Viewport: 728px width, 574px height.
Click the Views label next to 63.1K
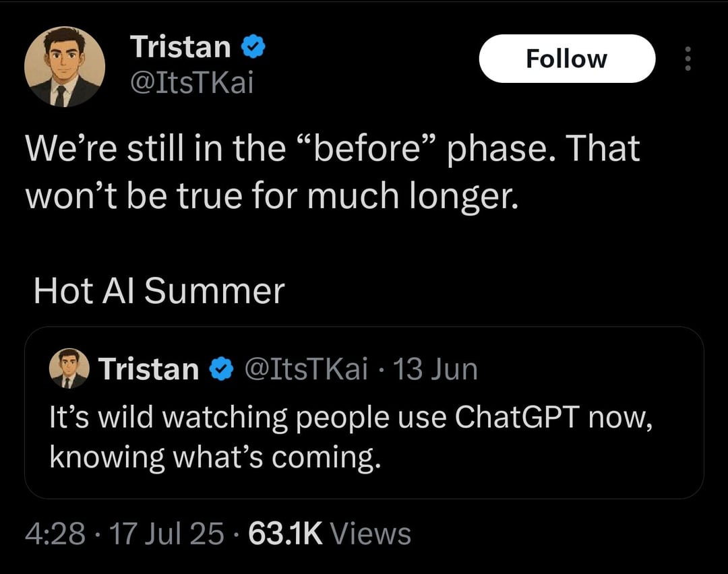[371, 533]
